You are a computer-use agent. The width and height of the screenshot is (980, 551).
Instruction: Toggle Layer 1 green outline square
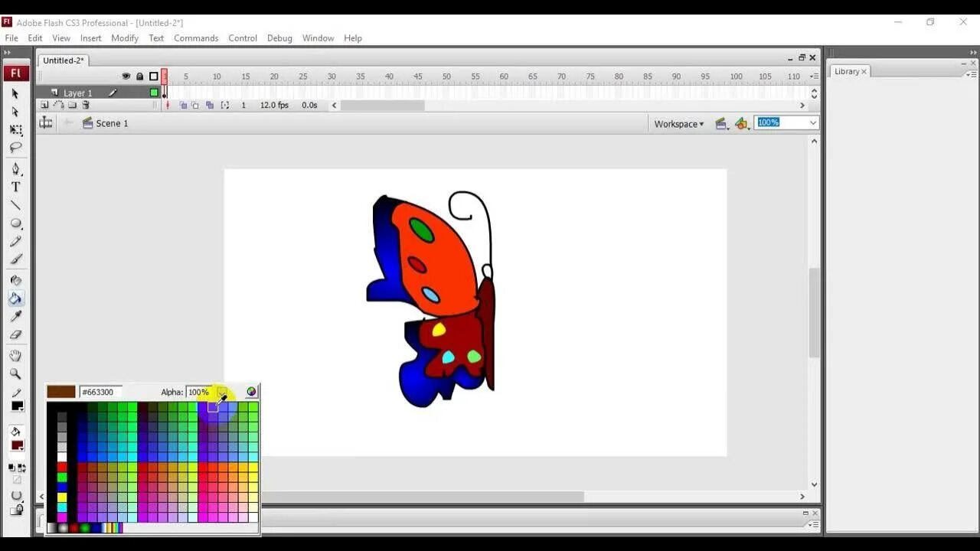click(x=154, y=93)
